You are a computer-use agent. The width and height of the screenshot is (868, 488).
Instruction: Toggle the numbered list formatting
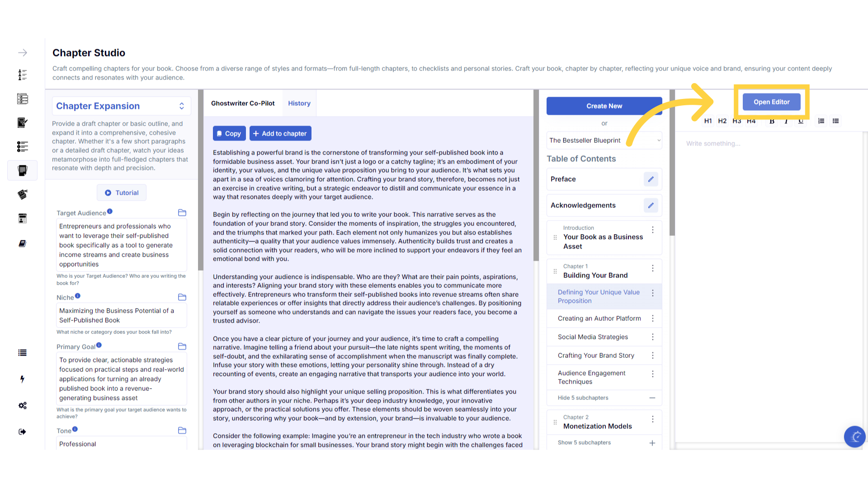[x=821, y=121]
